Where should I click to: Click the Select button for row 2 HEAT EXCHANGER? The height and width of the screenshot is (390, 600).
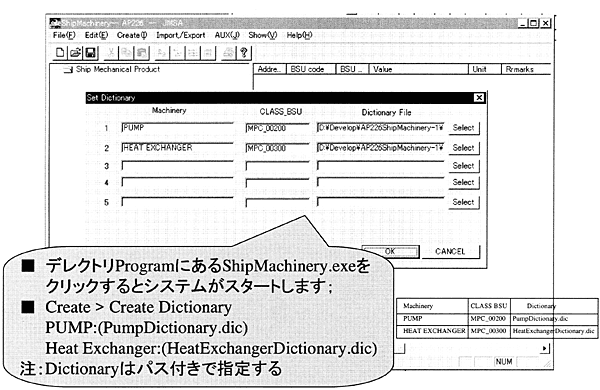click(x=463, y=148)
